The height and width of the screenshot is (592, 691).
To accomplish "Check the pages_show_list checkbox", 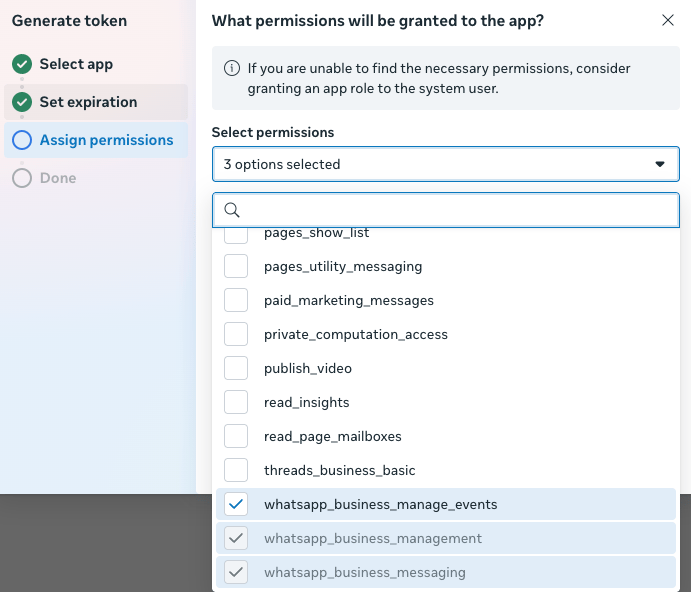I will pyautogui.click(x=236, y=235).
